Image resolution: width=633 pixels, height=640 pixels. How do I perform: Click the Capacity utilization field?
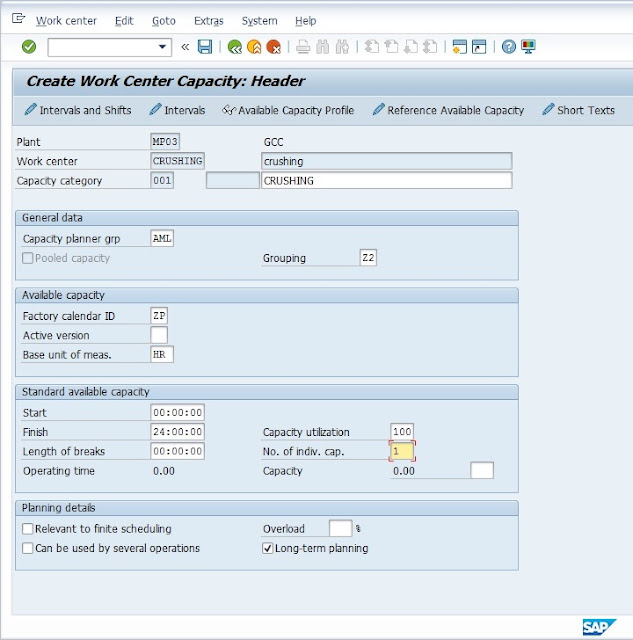[402, 432]
